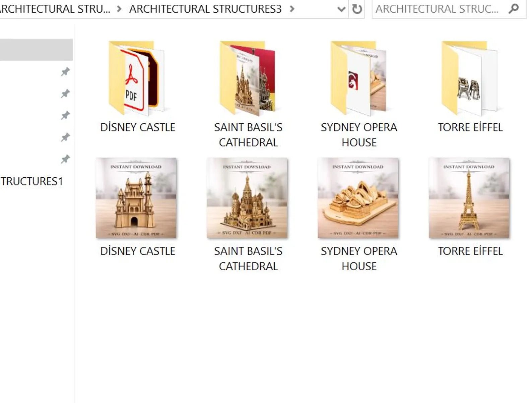Click TORRE EİFFEL image file name

coord(470,251)
